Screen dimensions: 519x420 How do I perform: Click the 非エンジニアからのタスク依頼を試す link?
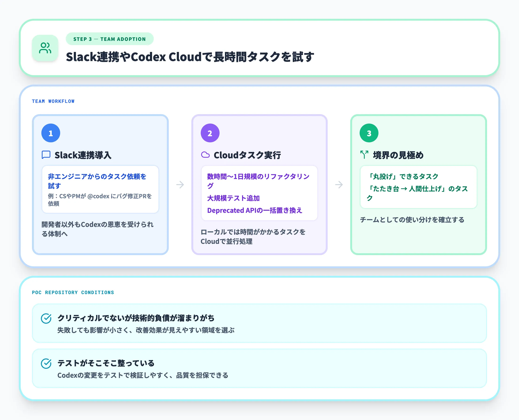97,181
